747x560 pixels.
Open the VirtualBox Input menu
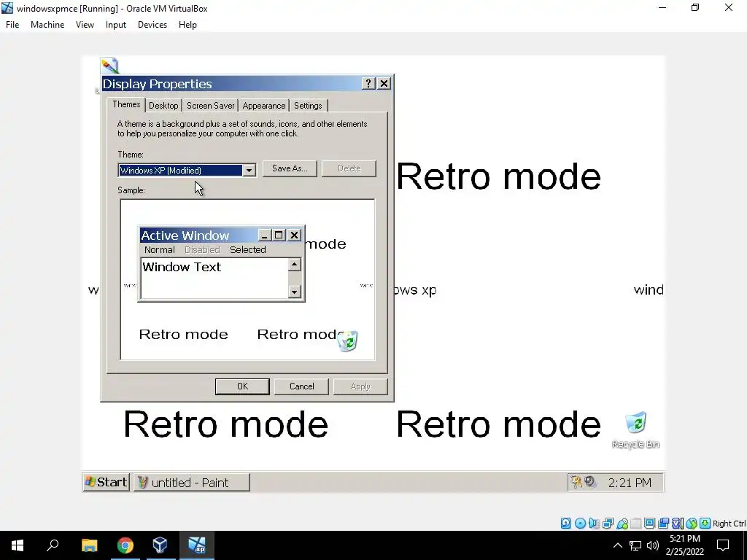click(116, 25)
